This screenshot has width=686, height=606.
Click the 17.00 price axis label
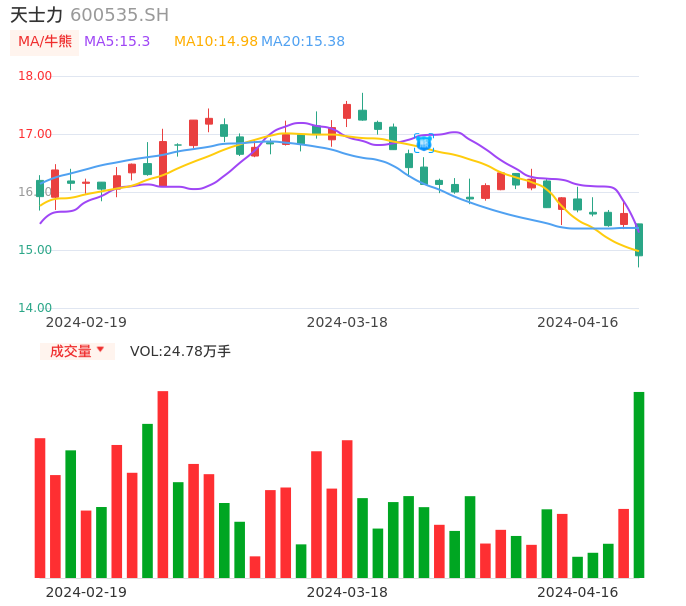pyautogui.click(x=35, y=134)
